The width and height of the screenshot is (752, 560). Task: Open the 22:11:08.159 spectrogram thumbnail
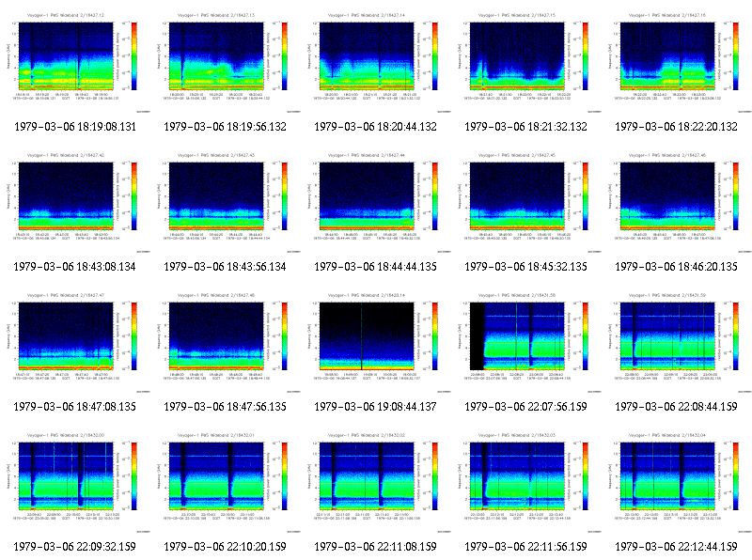tap(375, 483)
